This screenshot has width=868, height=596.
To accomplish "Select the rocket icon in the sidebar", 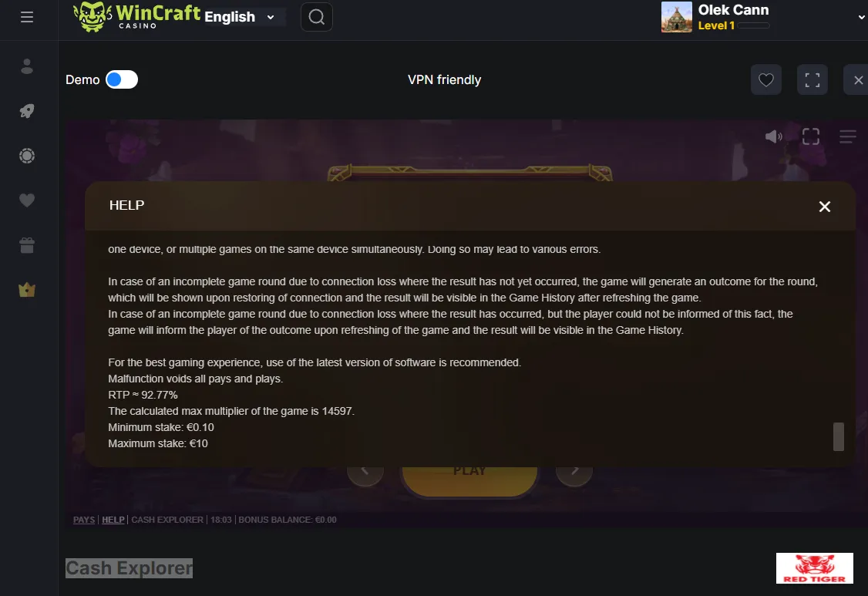I will [26, 111].
